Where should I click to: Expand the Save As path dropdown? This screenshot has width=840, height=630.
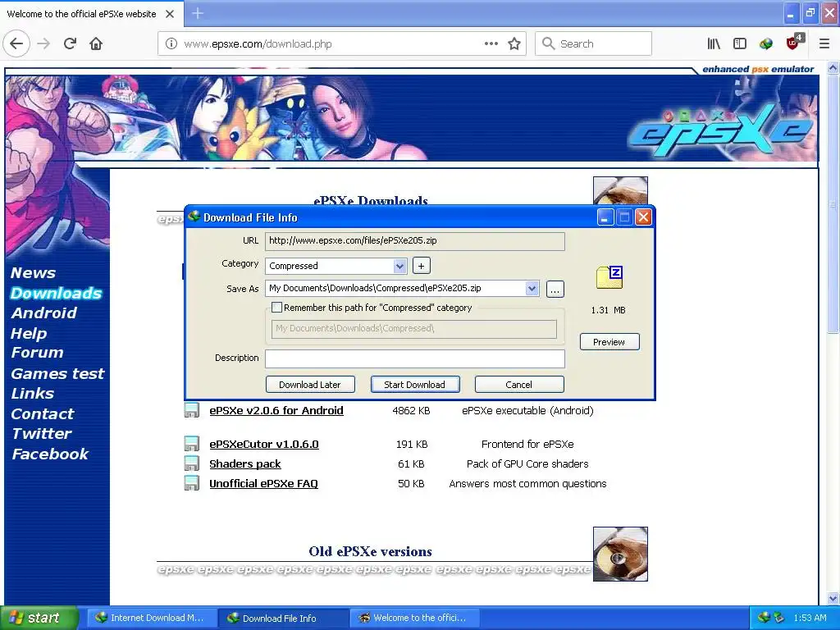tap(532, 288)
